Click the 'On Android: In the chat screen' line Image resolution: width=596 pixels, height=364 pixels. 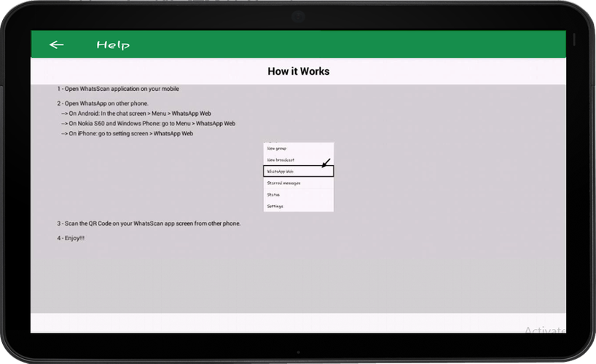(136, 114)
